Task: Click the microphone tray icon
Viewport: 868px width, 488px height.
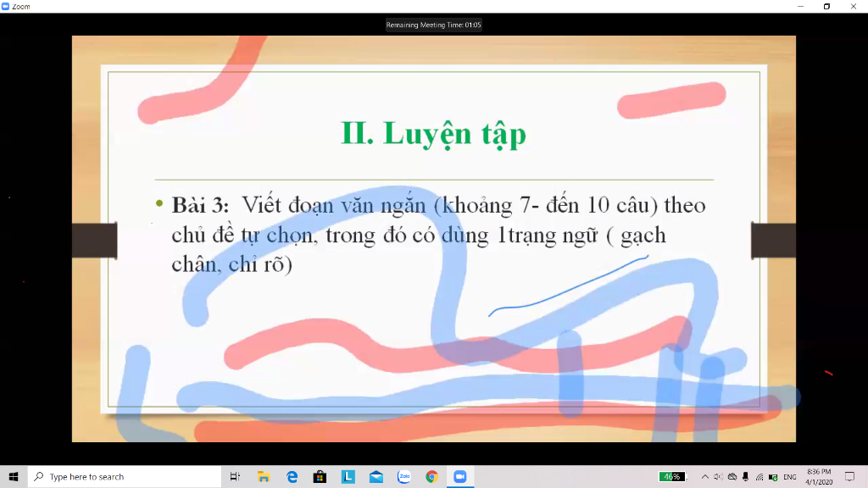Action: tap(746, 476)
